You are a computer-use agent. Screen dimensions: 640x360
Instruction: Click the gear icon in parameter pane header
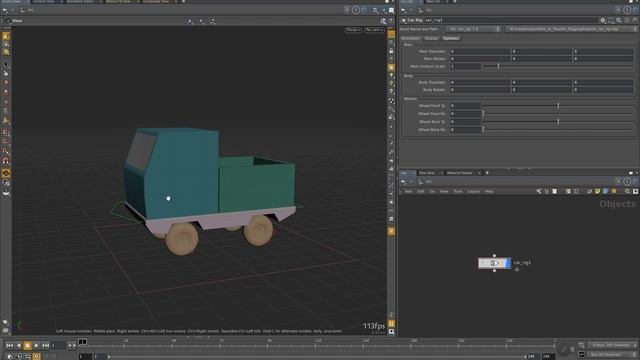coord(603,20)
